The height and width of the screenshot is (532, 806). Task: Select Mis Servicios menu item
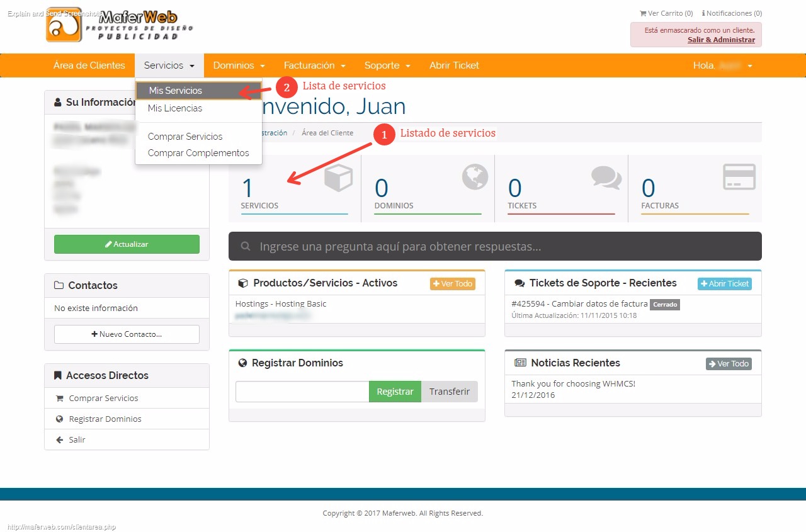click(176, 91)
